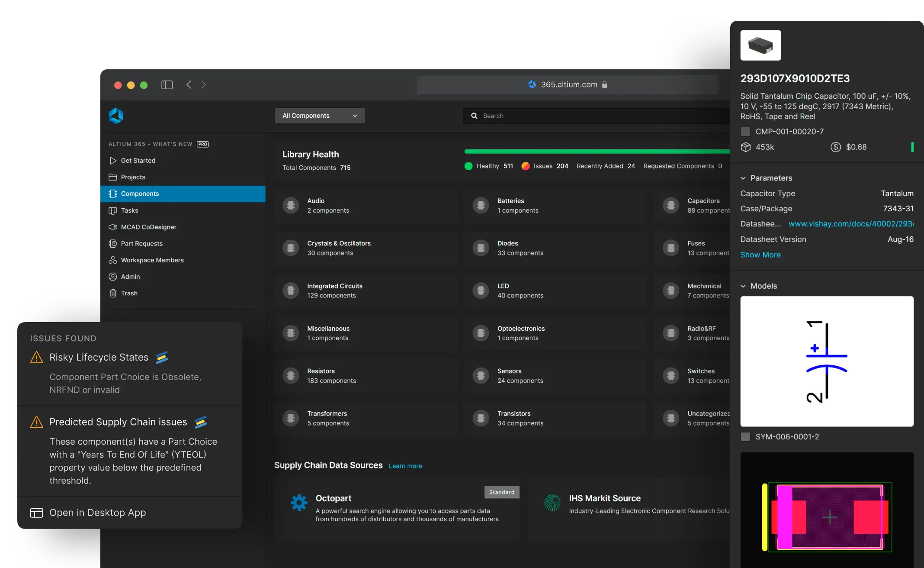Open the Optoelectronics 1 components card
This screenshot has height=568, width=924.
(555, 333)
